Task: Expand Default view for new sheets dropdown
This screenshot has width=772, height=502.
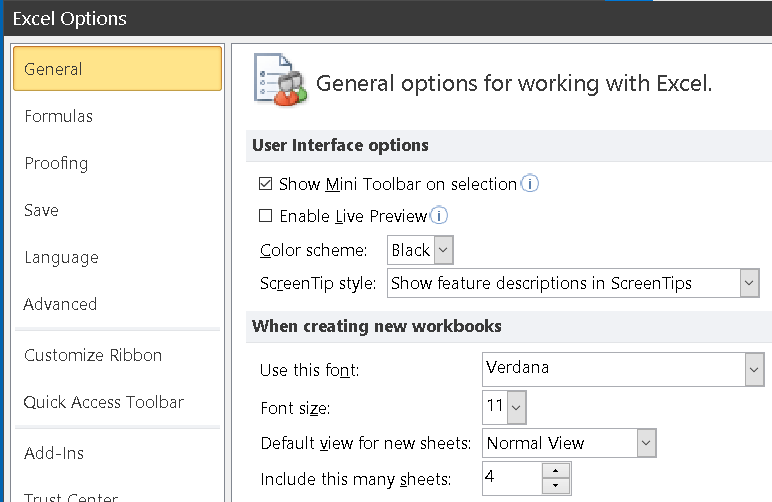Action: (646, 443)
